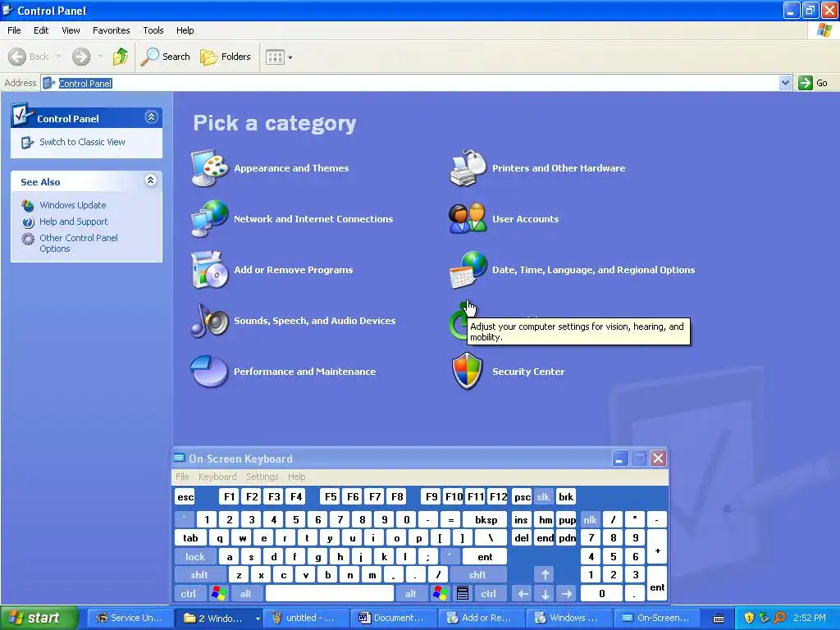Click the up arrow key on On-Screen Keyboard

[545, 575]
